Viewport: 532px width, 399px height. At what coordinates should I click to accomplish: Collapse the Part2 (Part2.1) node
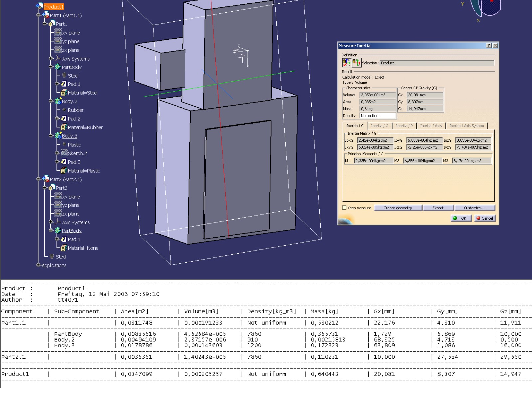(38, 179)
